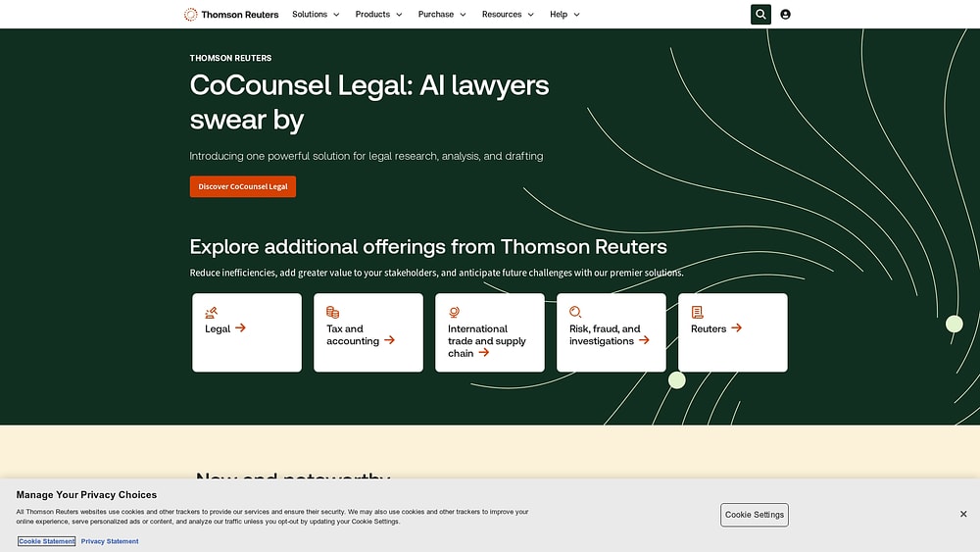Click 'Explore additional offerings' heading
The width and height of the screenshot is (980, 552).
(x=428, y=247)
